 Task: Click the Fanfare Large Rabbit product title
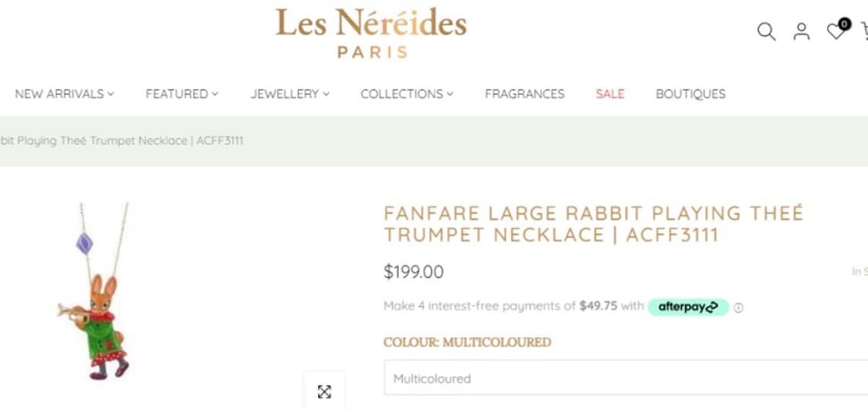[x=593, y=224]
